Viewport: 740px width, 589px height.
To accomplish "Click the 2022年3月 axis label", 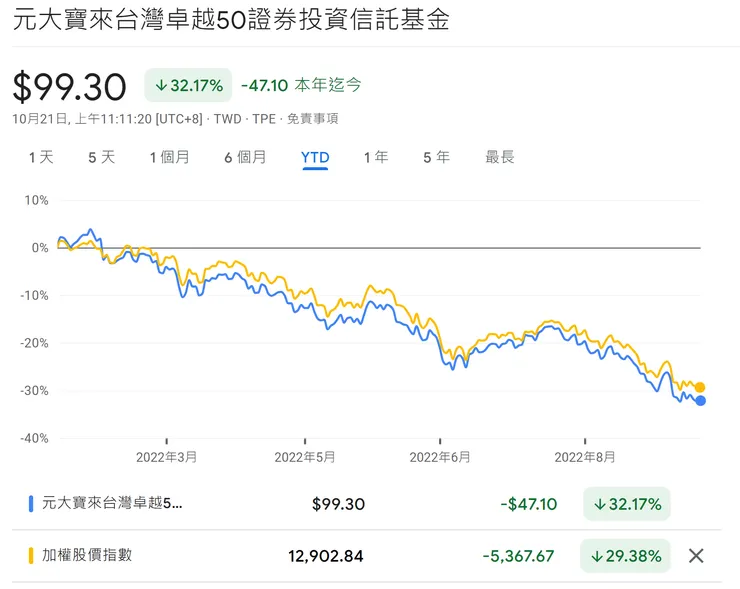I will point(167,457).
